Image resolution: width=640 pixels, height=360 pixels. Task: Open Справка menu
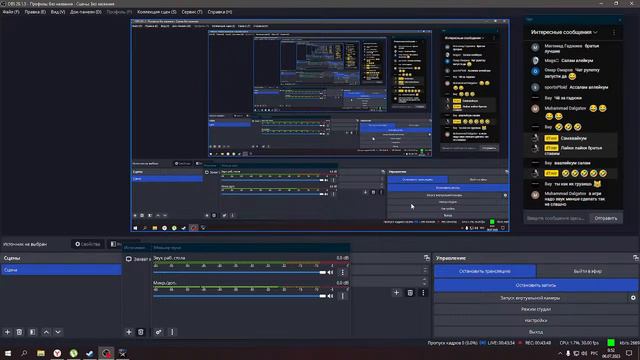click(x=220, y=12)
